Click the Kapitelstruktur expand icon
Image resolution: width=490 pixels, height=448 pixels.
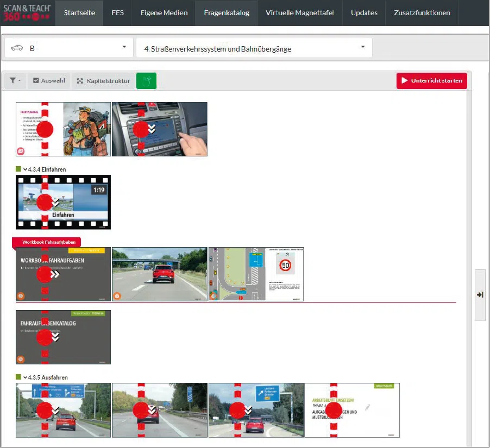click(80, 81)
